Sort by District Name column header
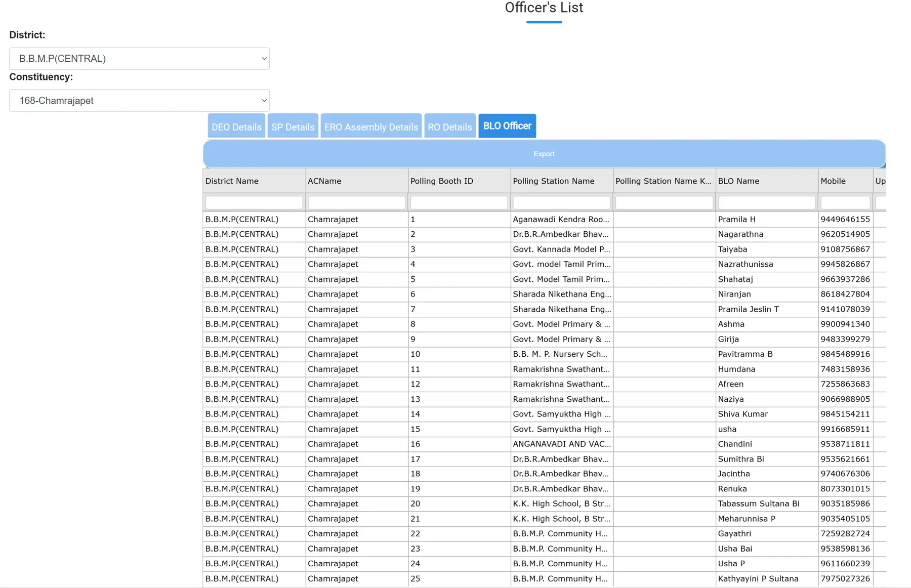The image size is (911, 588). pos(254,181)
